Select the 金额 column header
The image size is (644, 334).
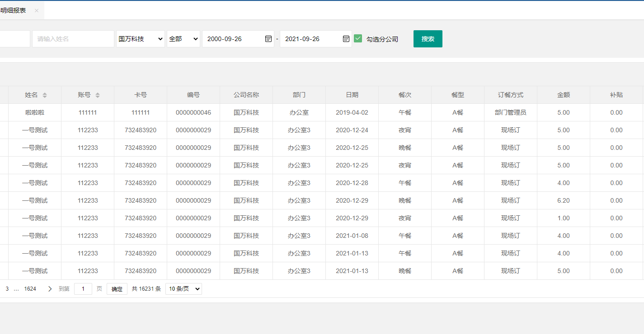click(563, 95)
